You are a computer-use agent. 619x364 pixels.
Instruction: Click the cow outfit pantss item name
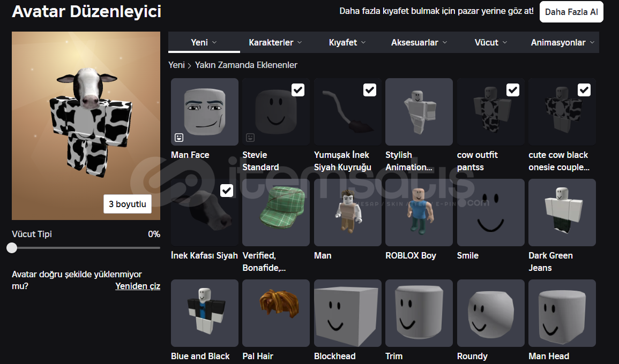click(478, 161)
